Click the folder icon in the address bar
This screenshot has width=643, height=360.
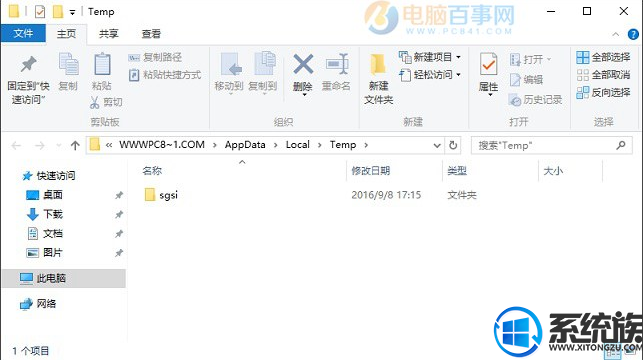95,145
